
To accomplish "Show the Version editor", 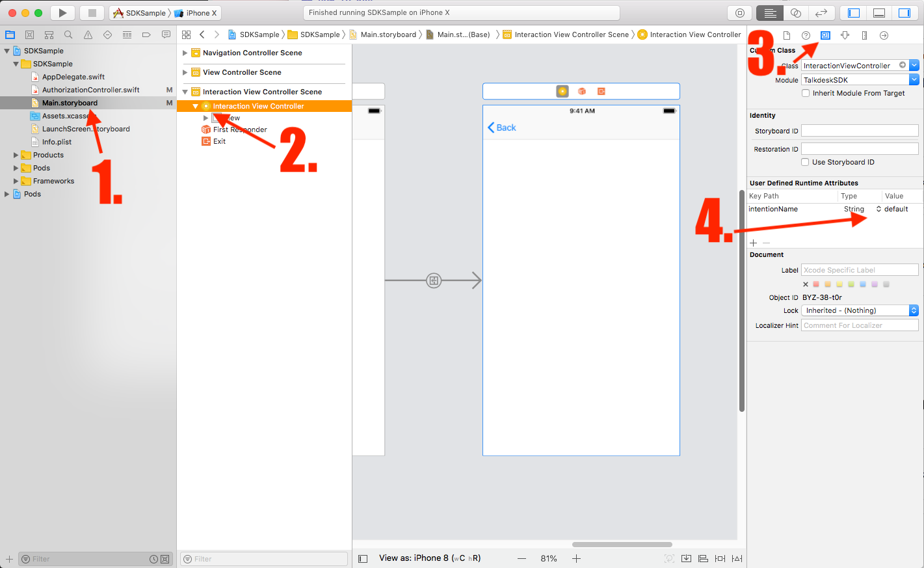I will click(821, 12).
